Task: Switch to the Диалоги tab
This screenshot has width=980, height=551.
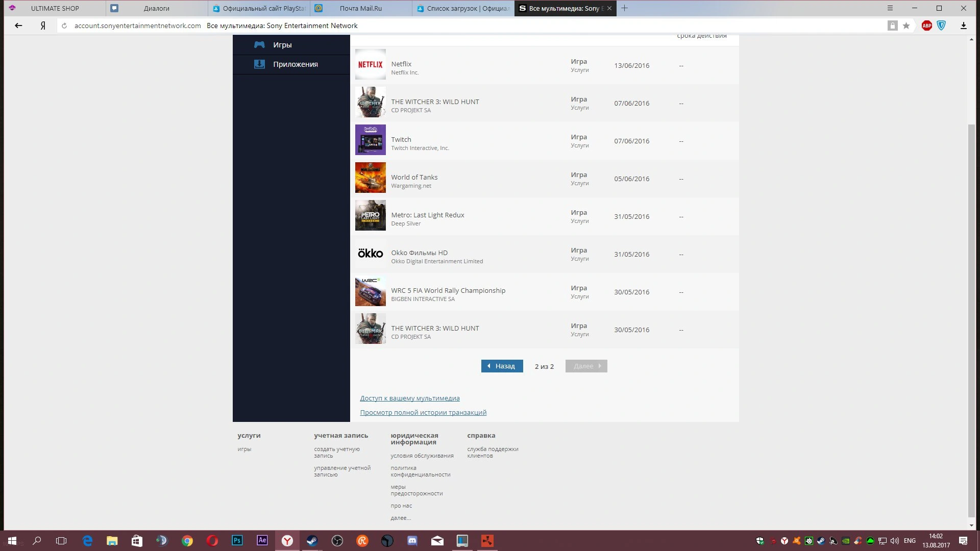Action: [157, 8]
